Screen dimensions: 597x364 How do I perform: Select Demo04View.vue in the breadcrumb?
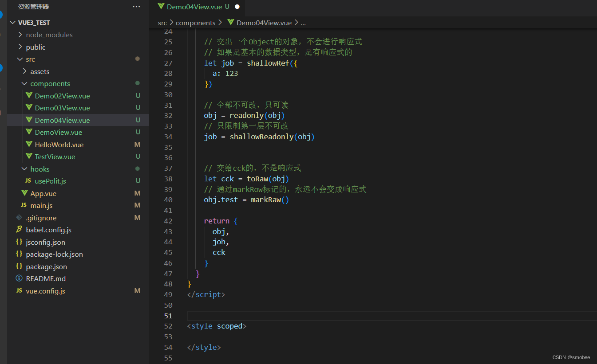[x=264, y=23]
